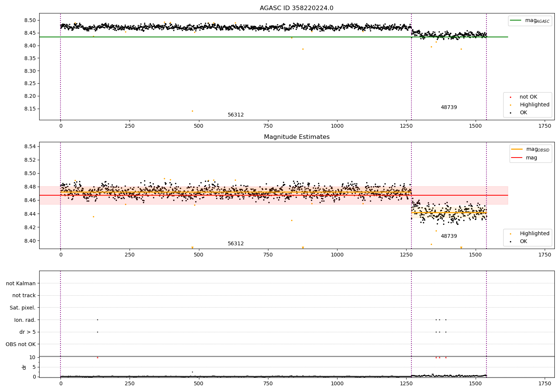Click the 'not track' row label
Image resolution: width=560 pixels, height=392 pixels.
click(24, 296)
